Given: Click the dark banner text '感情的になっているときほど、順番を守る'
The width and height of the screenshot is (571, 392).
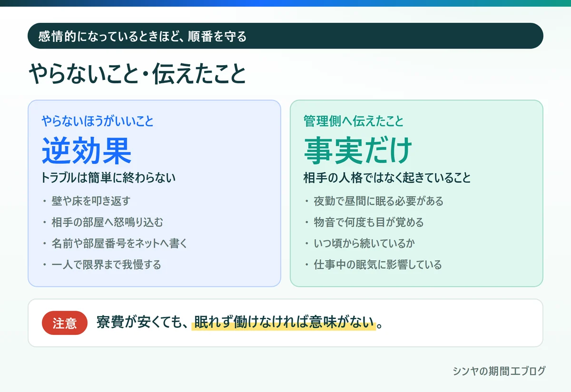Looking at the screenshot, I should (x=142, y=37).
